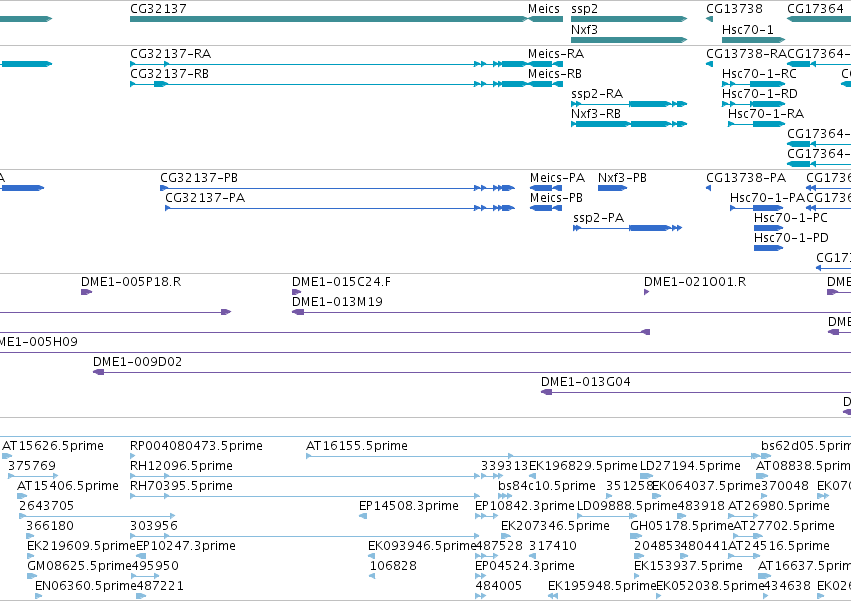
Task: Click the Meics-RA transcript
Action: (545, 64)
